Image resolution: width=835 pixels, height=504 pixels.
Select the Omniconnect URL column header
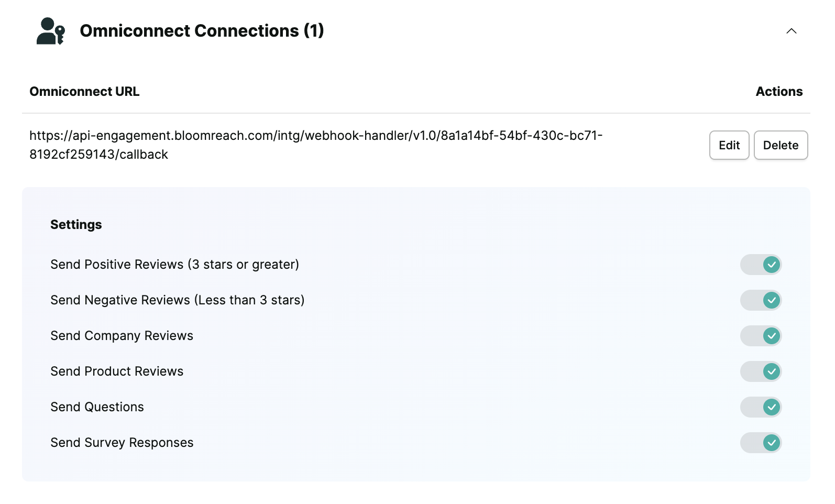[x=84, y=92]
